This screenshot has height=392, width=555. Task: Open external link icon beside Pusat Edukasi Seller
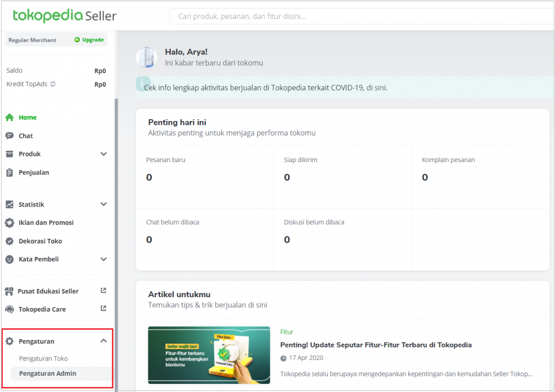point(104,291)
